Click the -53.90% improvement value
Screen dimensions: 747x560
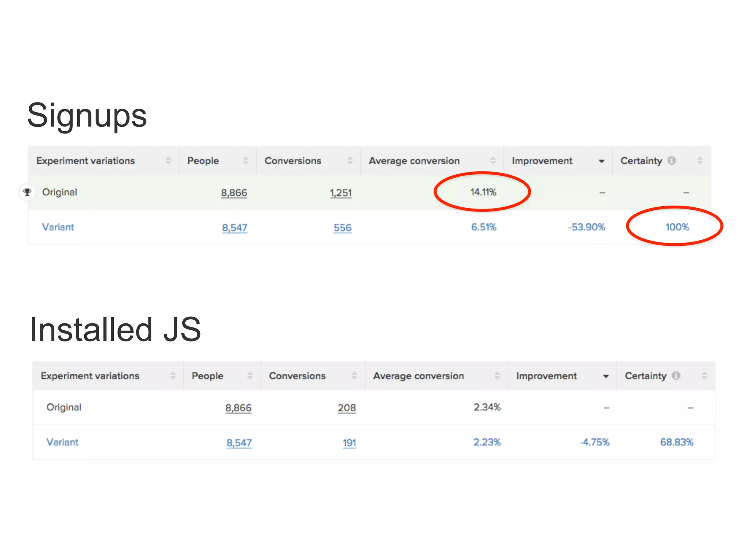click(587, 227)
